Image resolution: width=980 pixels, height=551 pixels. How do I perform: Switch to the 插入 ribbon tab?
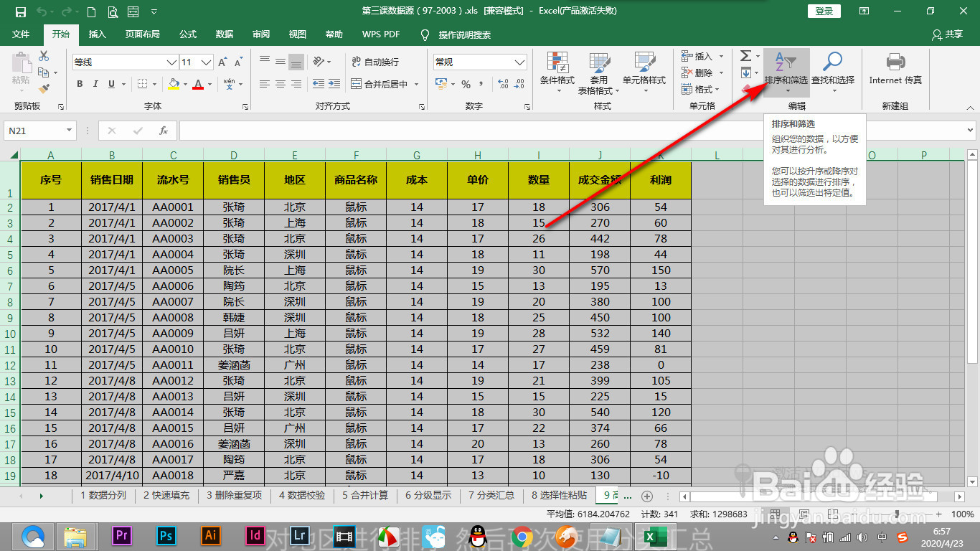point(96,34)
